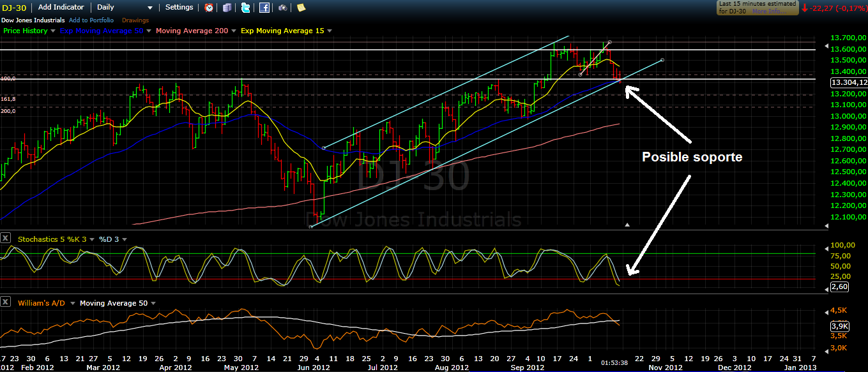
Task: Share chart via the Twitter icon
Action: [x=246, y=8]
